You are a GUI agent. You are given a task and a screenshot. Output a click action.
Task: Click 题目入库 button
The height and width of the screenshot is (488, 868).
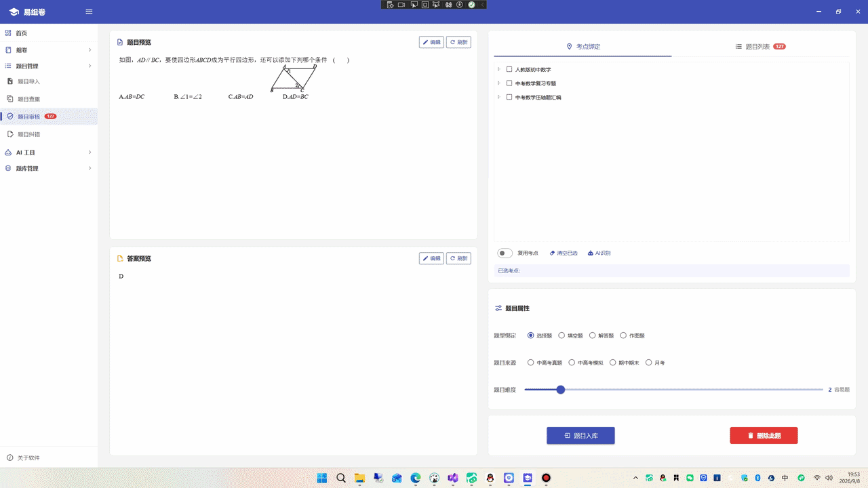580,436
